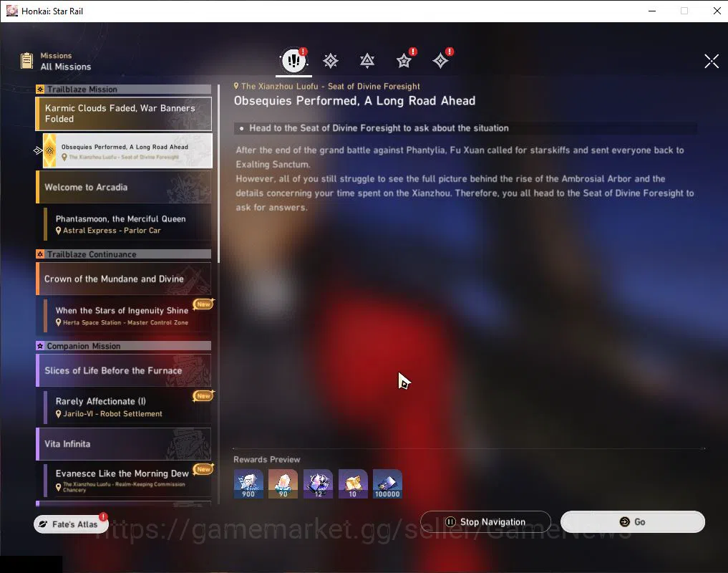Click Stop Navigation button
Viewport: 728px width, 573px height.
click(x=485, y=522)
